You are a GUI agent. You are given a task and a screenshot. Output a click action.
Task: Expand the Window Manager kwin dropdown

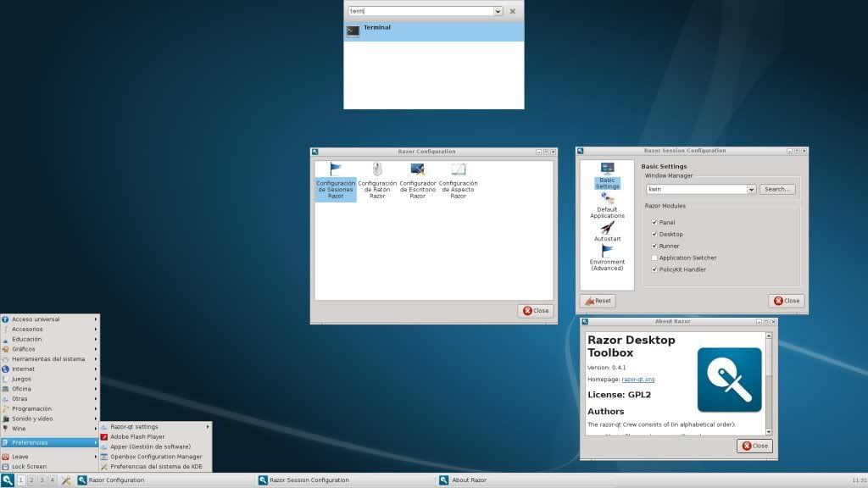pos(751,190)
